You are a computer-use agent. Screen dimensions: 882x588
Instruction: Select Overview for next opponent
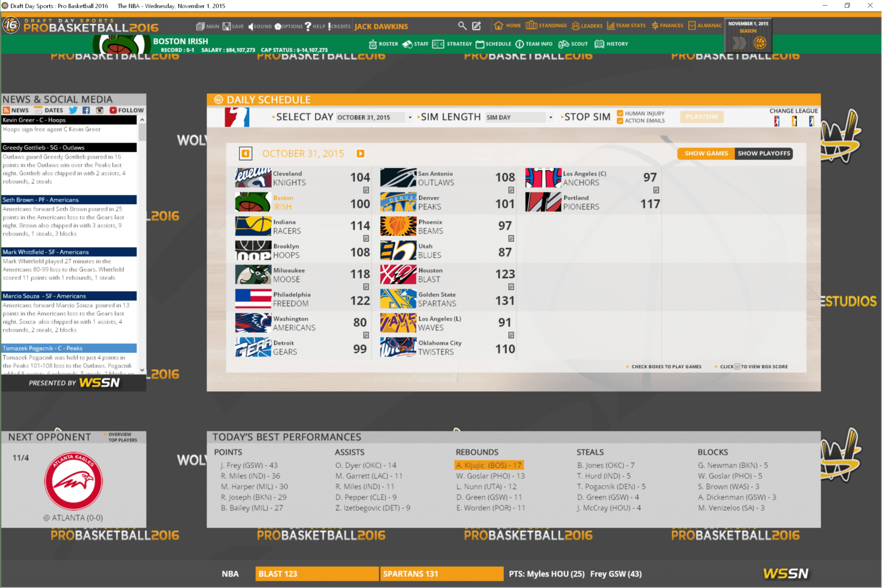click(x=119, y=434)
